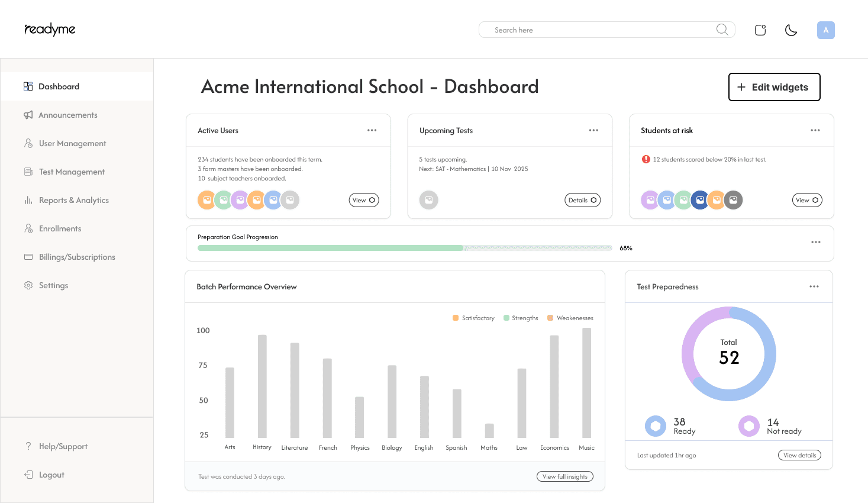Select Help/Support in the sidebar
The height and width of the screenshot is (503, 868).
tap(62, 446)
